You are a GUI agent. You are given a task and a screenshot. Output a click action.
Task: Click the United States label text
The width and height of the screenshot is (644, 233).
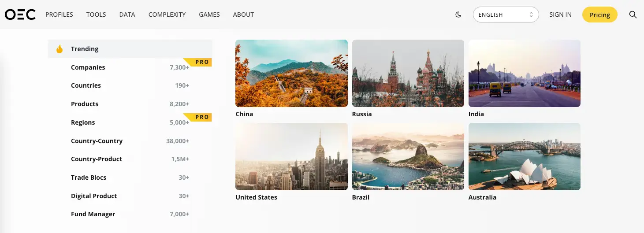pos(257,197)
